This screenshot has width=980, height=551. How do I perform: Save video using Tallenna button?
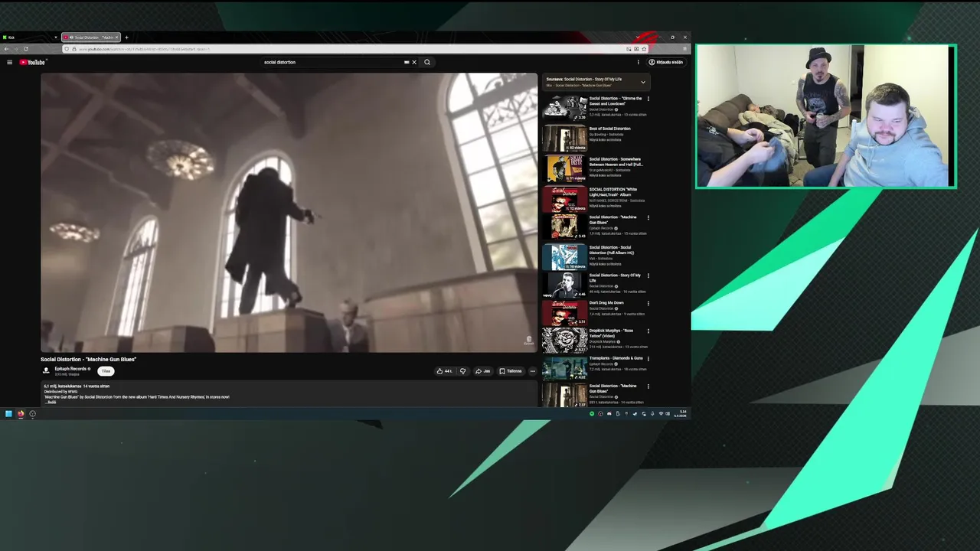coord(510,371)
